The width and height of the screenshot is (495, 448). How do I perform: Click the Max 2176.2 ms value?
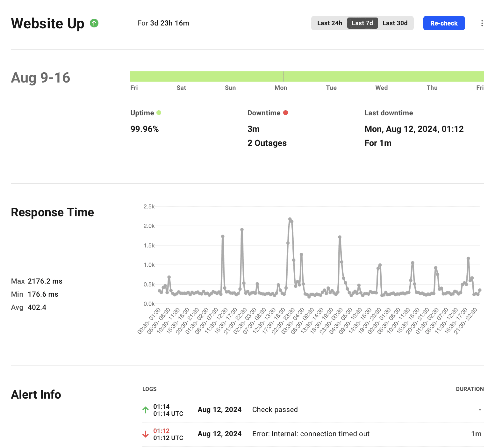click(45, 281)
